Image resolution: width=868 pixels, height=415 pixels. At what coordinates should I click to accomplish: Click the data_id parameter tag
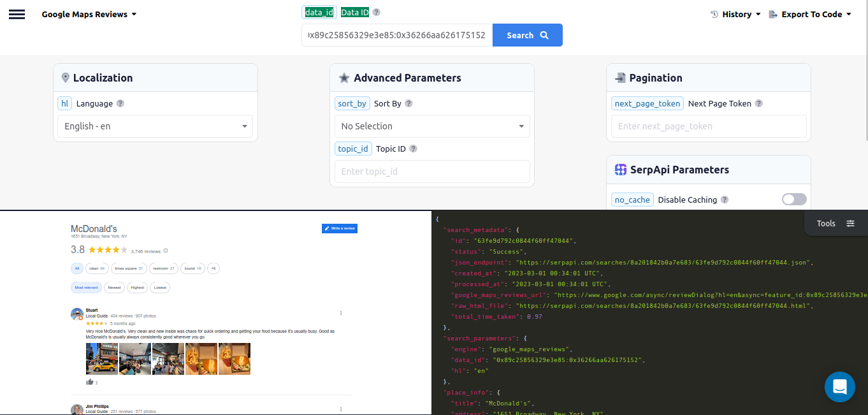pos(319,12)
